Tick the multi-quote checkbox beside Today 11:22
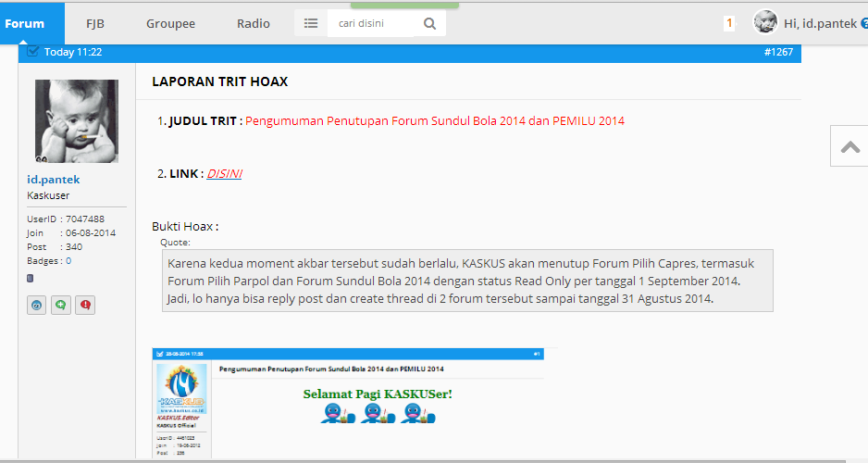Image resolution: width=868 pixels, height=463 pixels. click(32, 52)
